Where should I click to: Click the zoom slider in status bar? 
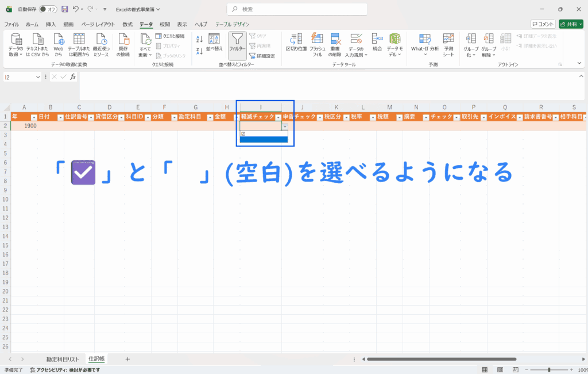point(550,369)
